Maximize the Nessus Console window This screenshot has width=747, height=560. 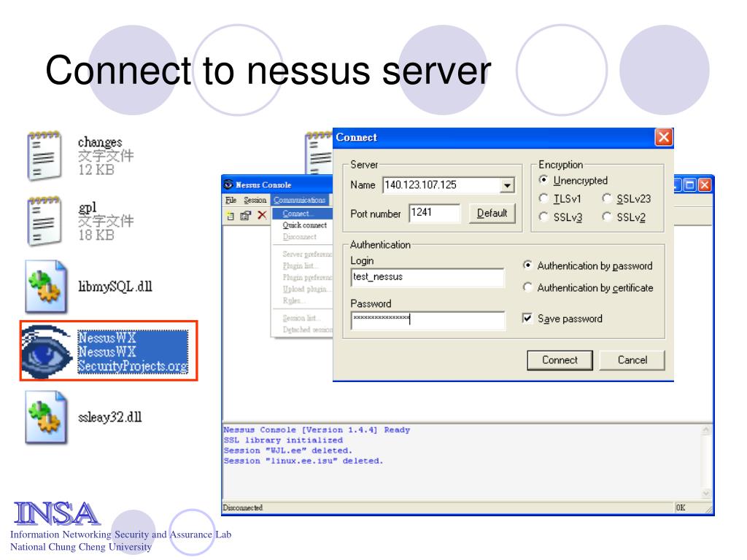pyautogui.click(x=689, y=184)
